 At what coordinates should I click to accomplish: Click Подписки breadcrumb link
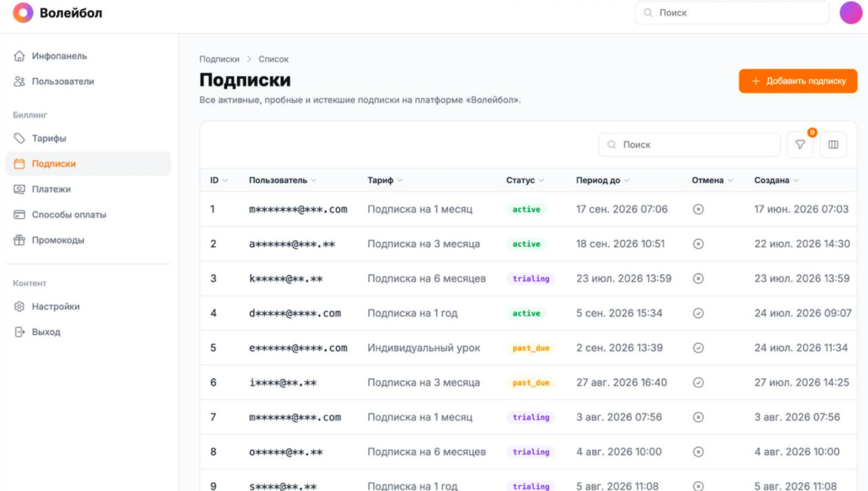click(x=219, y=59)
